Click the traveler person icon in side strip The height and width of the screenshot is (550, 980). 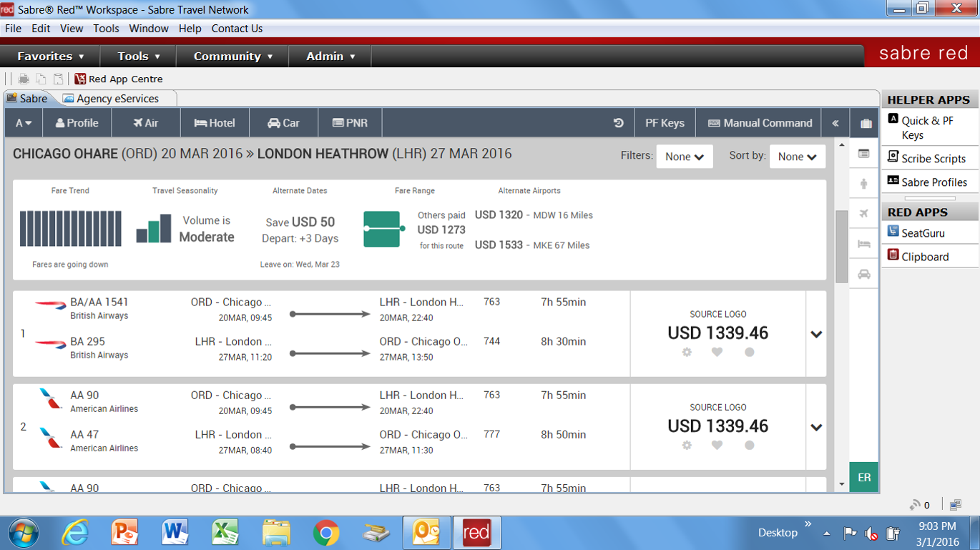(863, 184)
